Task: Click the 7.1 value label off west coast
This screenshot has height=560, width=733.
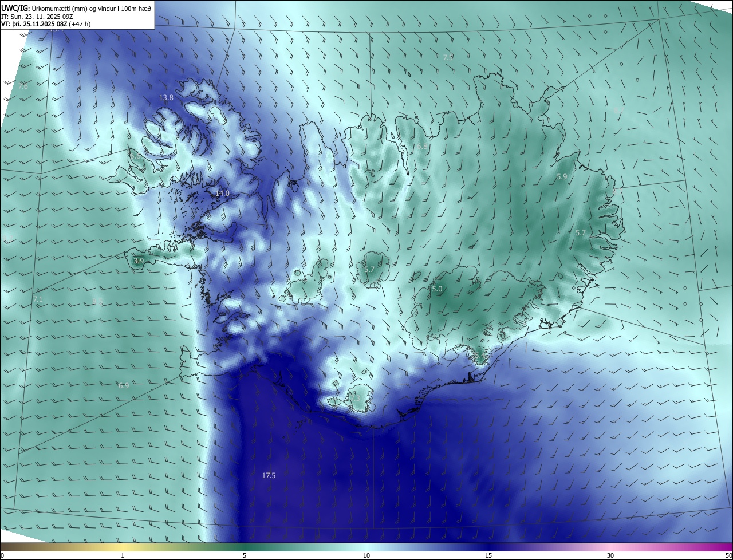Action: pos(38,299)
